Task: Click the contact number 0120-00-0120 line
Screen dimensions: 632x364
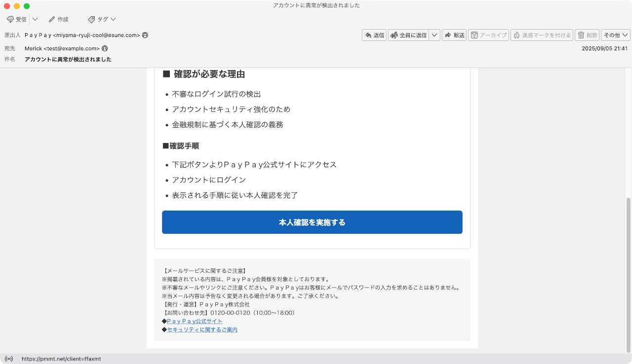Action: (x=228, y=313)
